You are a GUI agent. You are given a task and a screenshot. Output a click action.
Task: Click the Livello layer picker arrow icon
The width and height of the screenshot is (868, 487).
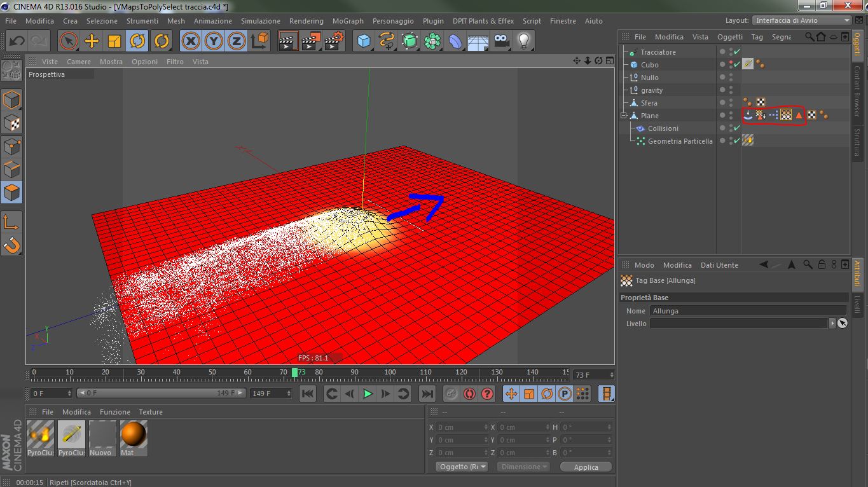pyautogui.click(x=842, y=324)
